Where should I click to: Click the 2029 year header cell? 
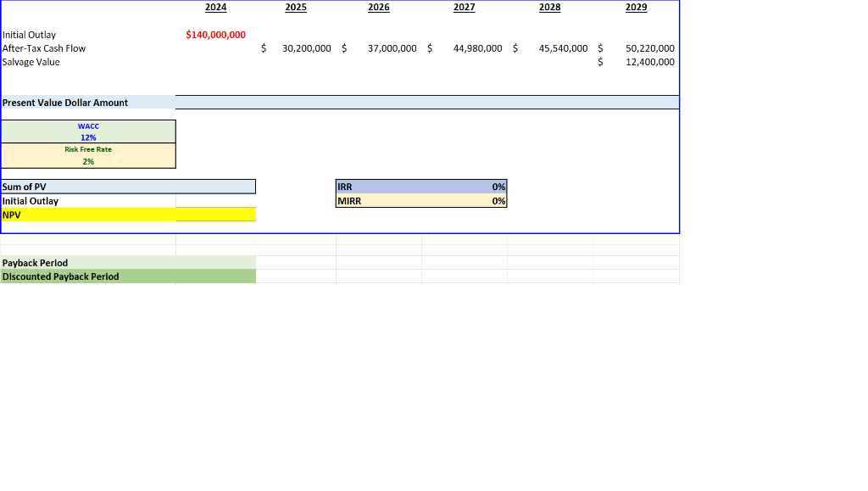[x=637, y=8]
